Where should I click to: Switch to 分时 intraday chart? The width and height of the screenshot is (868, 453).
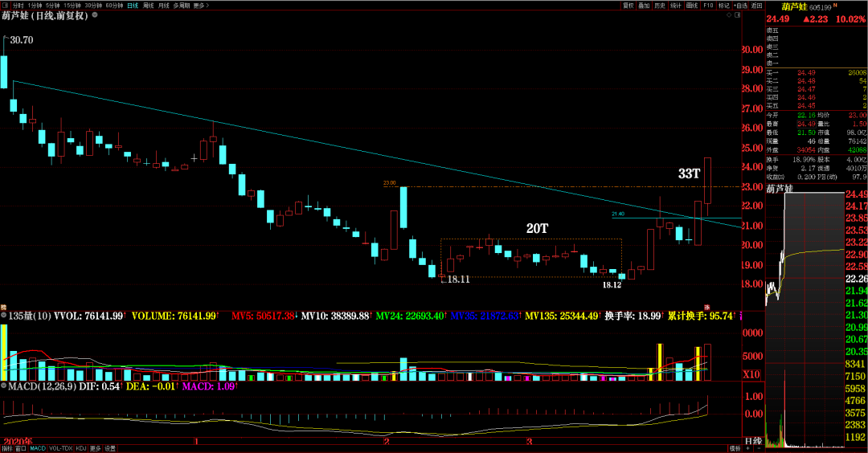pyautogui.click(x=18, y=5)
